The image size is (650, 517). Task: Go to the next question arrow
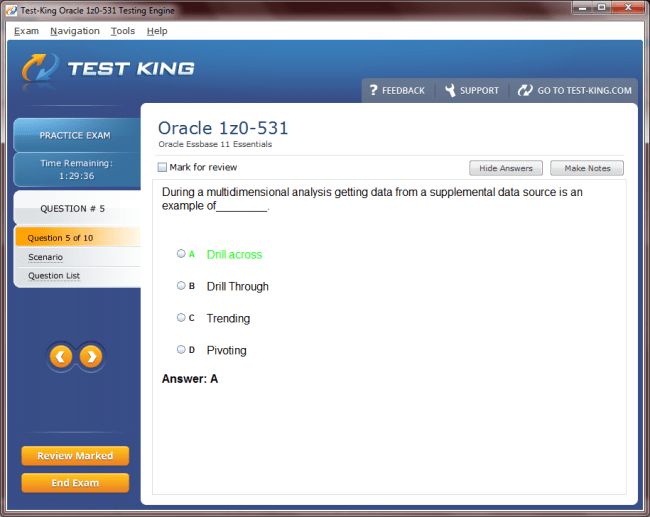[91, 357]
